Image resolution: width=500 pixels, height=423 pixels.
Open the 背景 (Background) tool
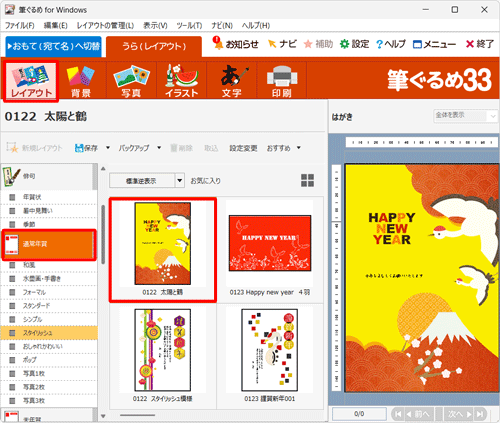tap(81, 81)
